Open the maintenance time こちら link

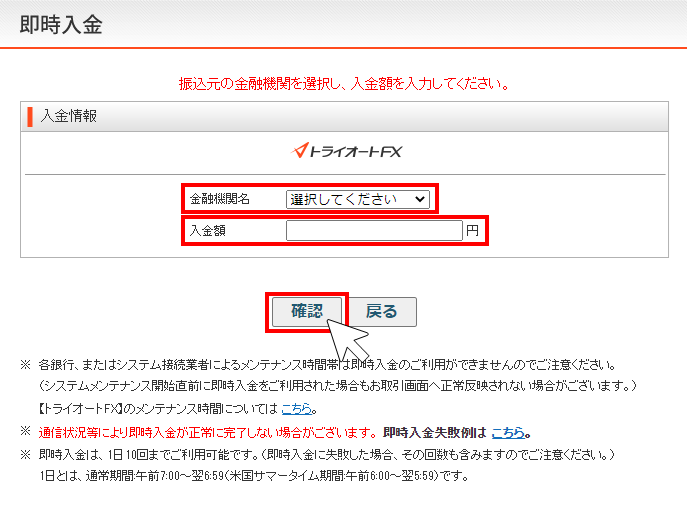coord(297,409)
